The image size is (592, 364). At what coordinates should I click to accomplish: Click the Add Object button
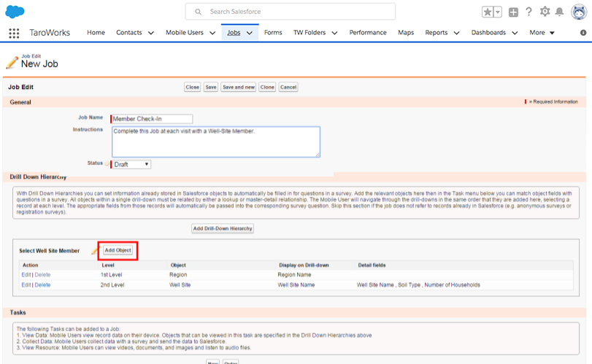[118, 250]
